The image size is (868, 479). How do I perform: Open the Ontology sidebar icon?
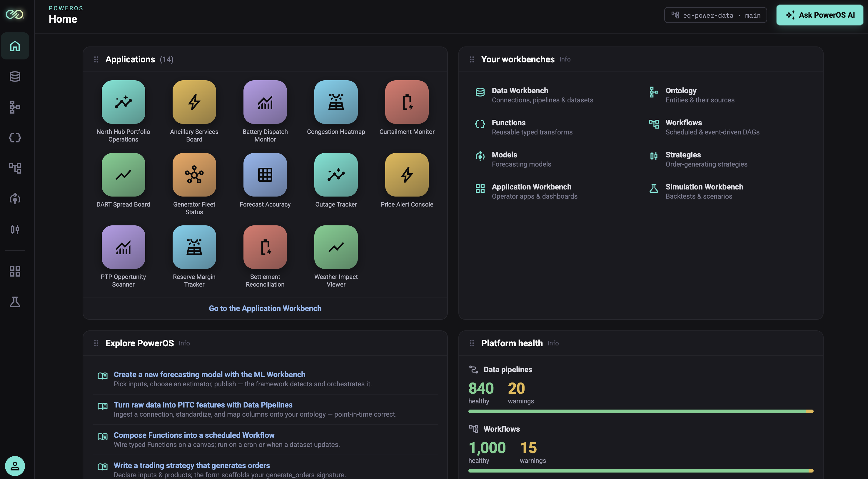(15, 107)
